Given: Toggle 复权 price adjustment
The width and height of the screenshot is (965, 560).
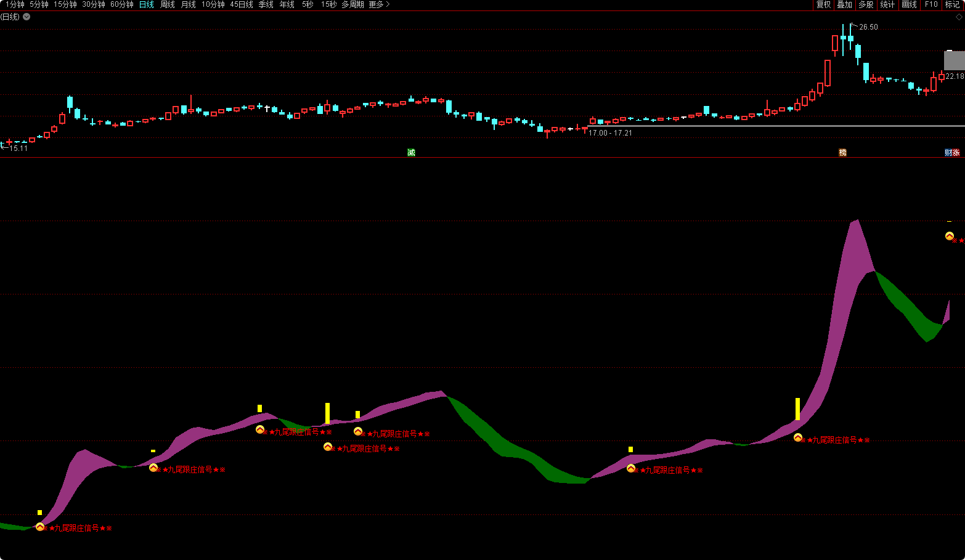Looking at the screenshot, I should point(823,5).
